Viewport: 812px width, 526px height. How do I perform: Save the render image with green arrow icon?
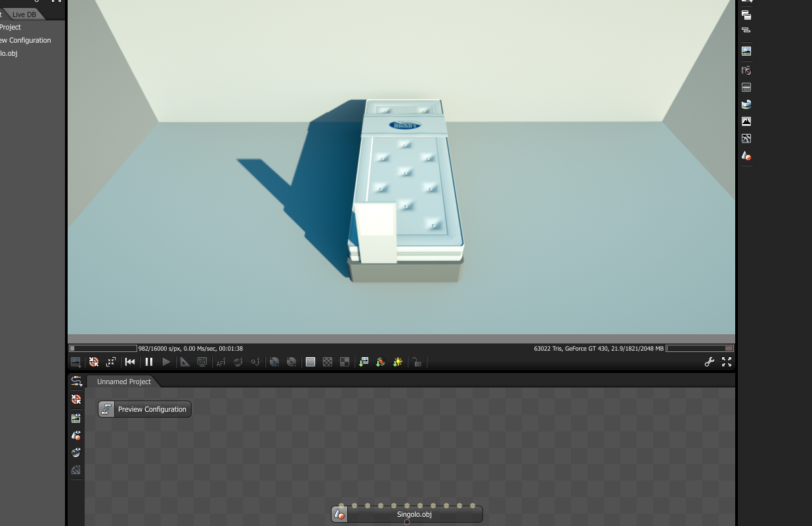click(x=363, y=362)
